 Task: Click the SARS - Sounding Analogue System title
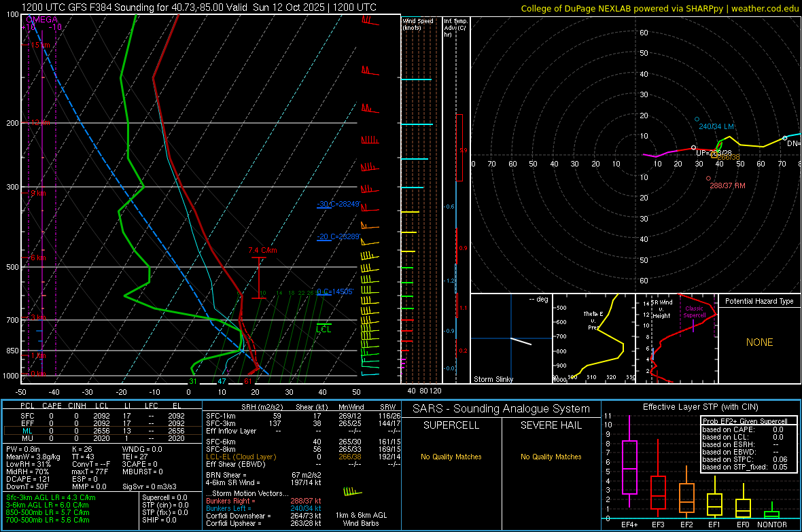point(501,409)
